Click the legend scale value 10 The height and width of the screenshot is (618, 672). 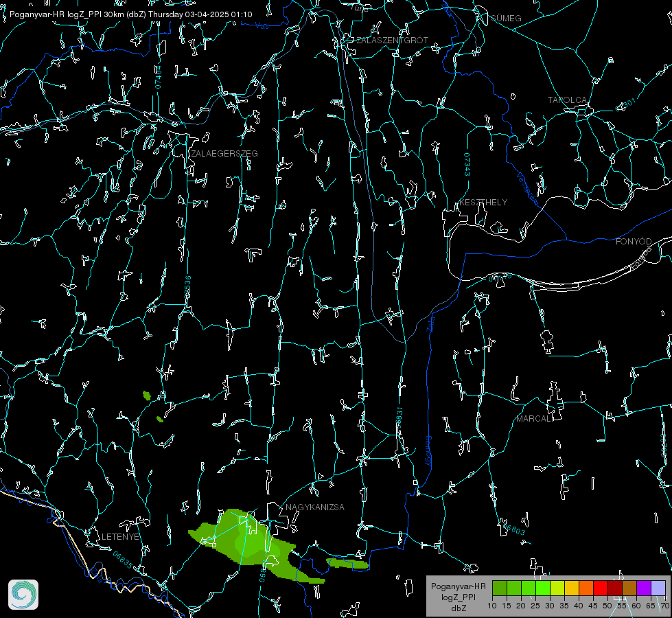pyautogui.click(x=492, y=606)
